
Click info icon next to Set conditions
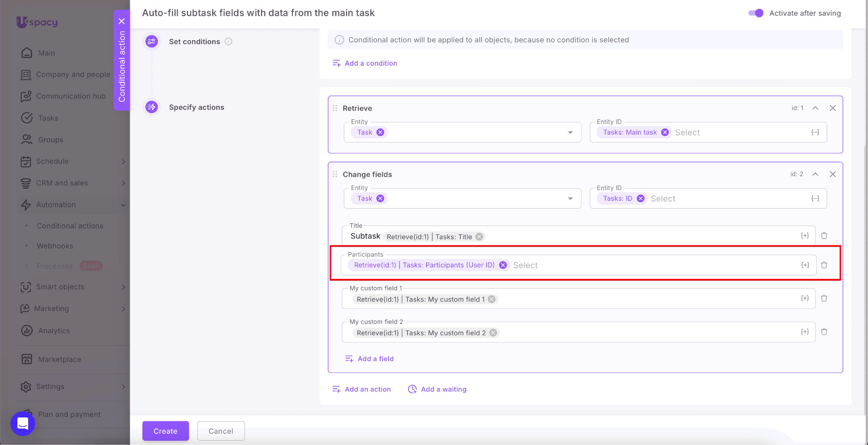(x=228, y=42)
